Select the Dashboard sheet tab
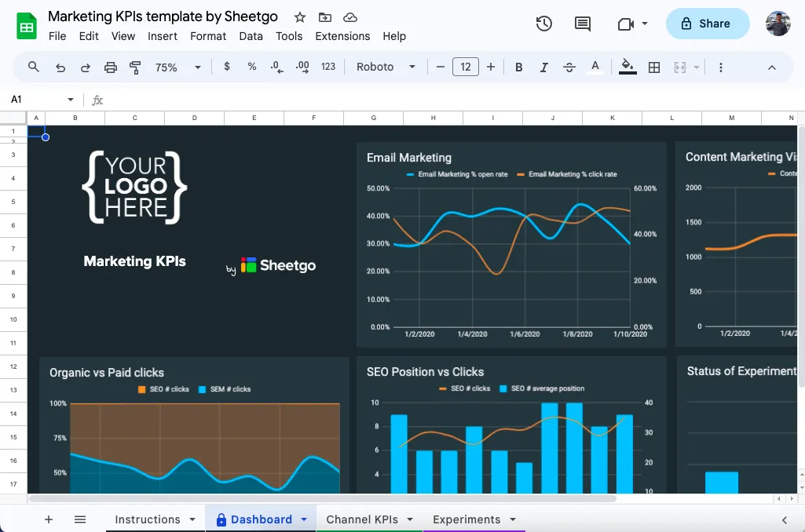Image resolution: width=805 pixels, height=532 pixels. point(262,519)
